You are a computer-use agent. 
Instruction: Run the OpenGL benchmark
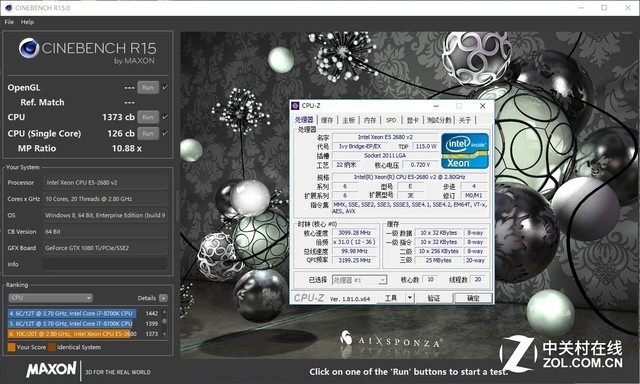148,87
